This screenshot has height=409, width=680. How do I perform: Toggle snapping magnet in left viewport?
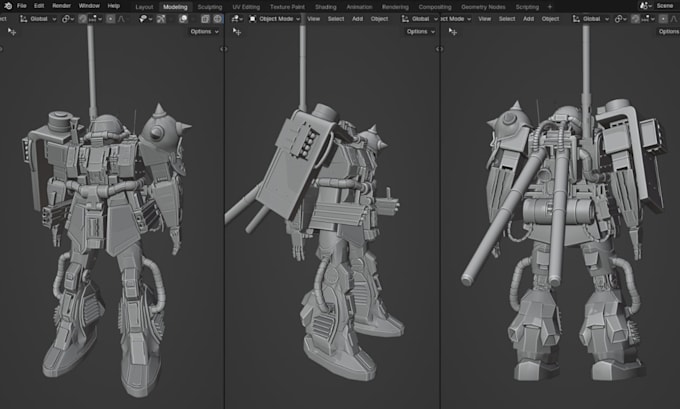click(83, 19)
